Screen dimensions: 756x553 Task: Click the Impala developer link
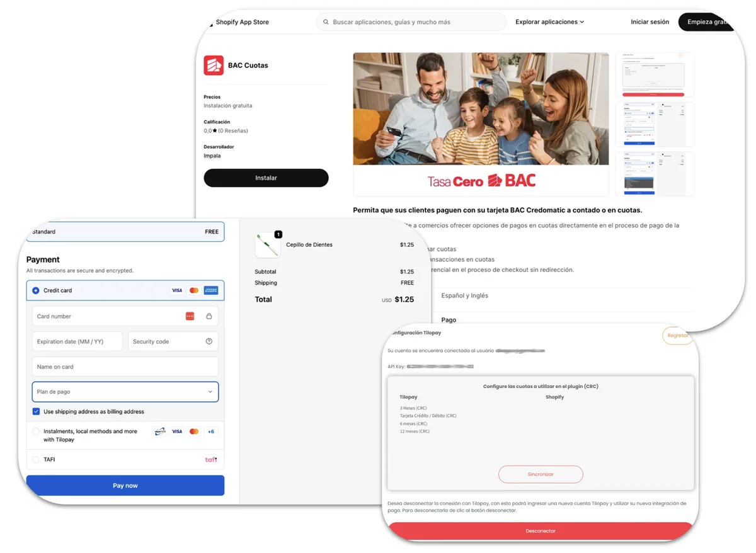[x=212, y=156]
